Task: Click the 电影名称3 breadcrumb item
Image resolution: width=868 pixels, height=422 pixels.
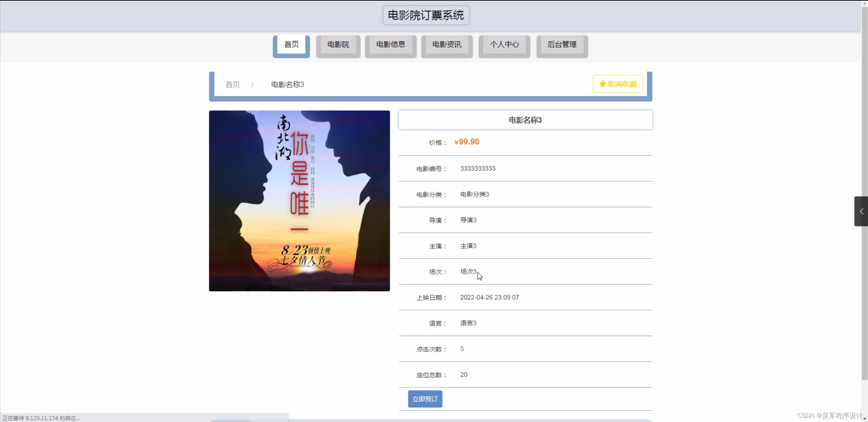Action: click(x=287, y=84)
